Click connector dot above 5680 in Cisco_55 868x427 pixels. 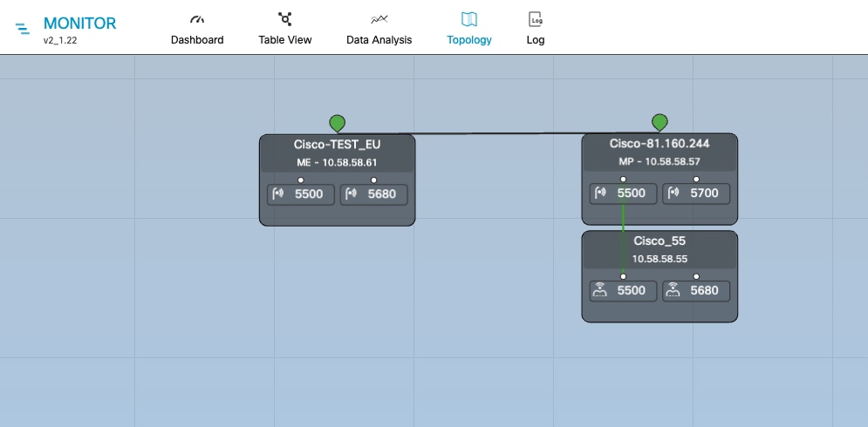click(x=696, y=276)
